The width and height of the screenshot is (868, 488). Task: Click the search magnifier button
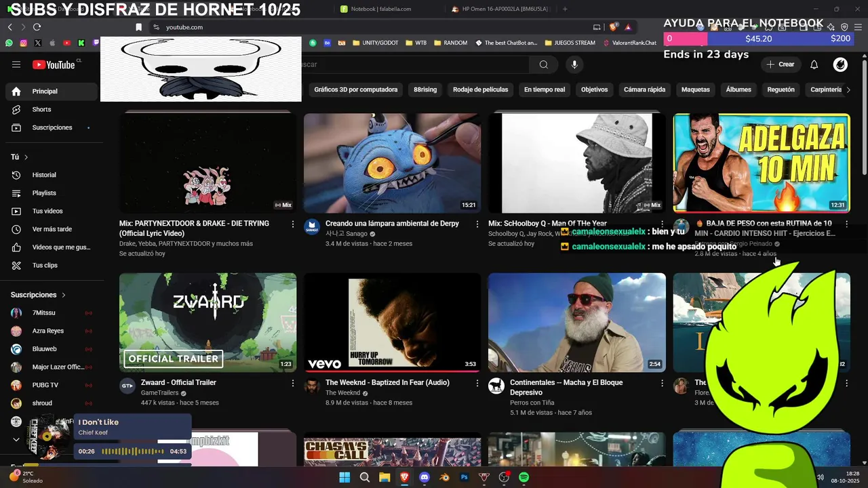[x=544, y=64]
